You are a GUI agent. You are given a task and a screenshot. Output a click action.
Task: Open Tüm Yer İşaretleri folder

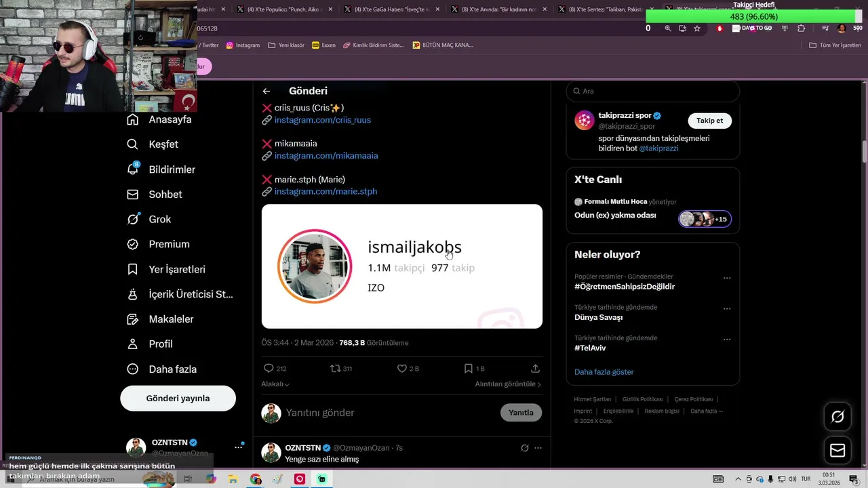point(835,45)
